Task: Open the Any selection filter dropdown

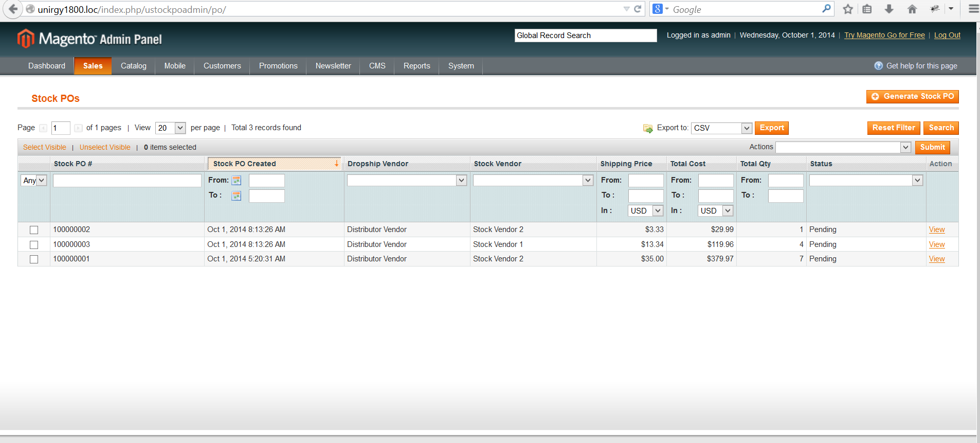Action: [x=34, y=181]
